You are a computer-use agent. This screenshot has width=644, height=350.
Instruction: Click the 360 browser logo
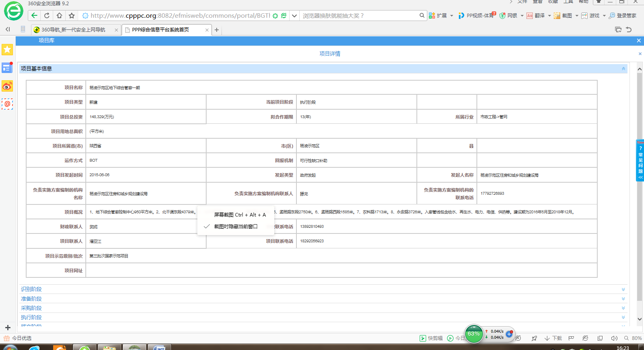(x=14, y=11)
